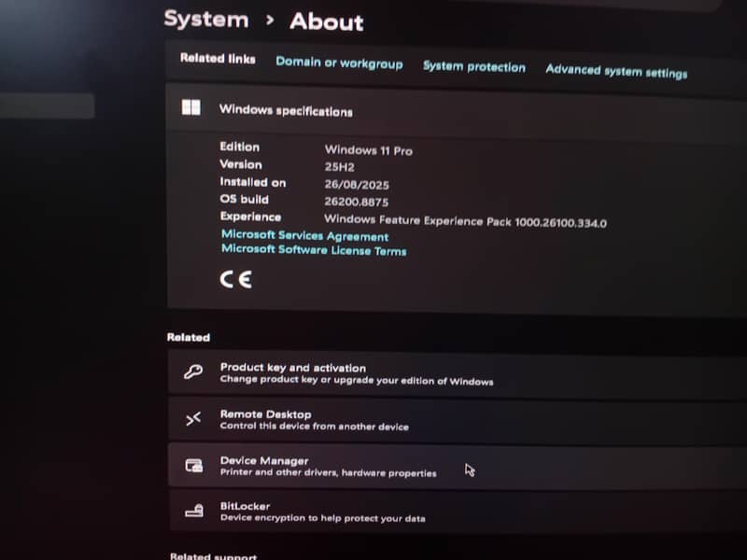Open System protection link

474,66
